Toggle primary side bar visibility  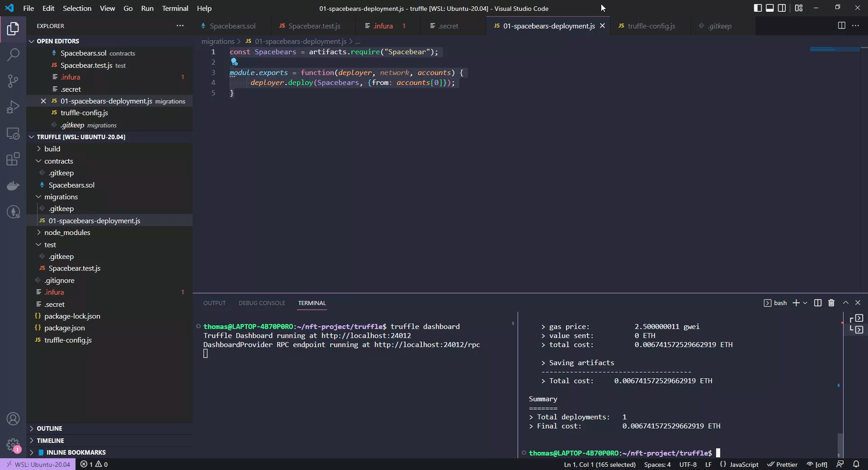(x=758, y=8)
